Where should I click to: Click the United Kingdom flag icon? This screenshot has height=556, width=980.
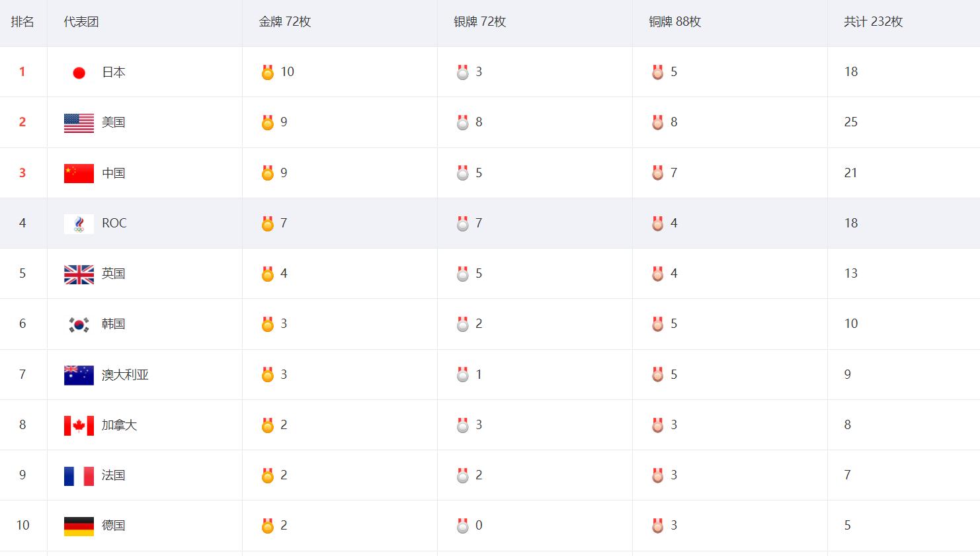[x=79, y=274]
